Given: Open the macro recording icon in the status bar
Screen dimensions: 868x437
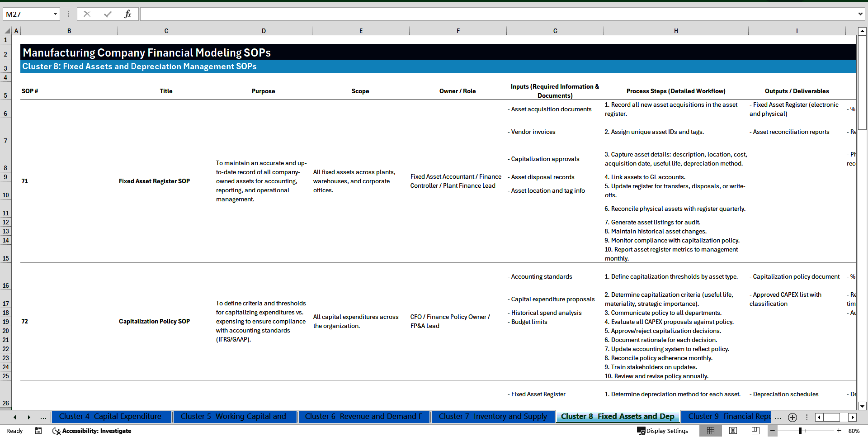Looking at the screenshot, I should click(x=38, y=431).
